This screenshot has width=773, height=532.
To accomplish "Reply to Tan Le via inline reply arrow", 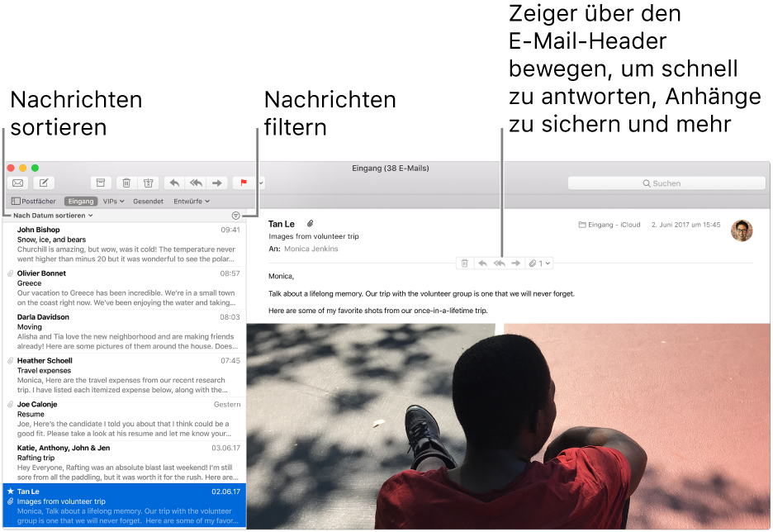I will click(483, 263).
